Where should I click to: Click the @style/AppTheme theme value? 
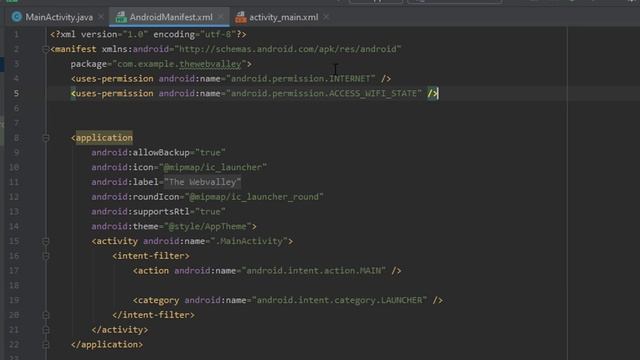click(208, 227)
